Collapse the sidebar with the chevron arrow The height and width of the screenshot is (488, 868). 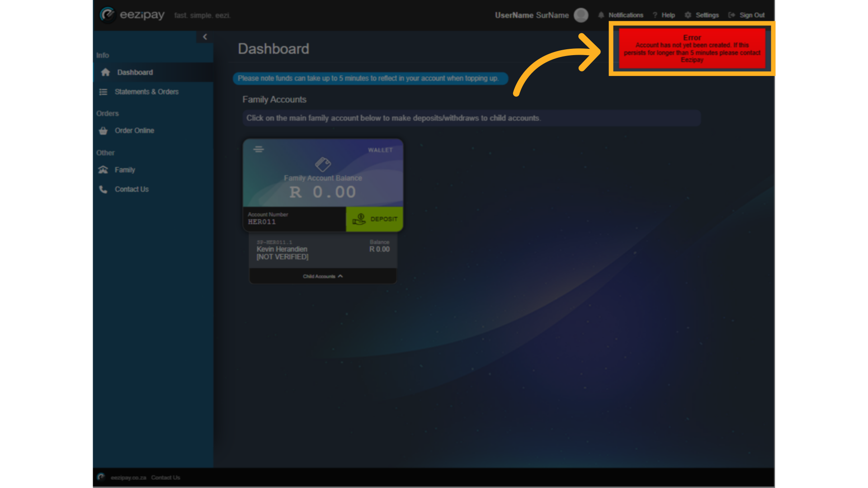coord(205,37)
